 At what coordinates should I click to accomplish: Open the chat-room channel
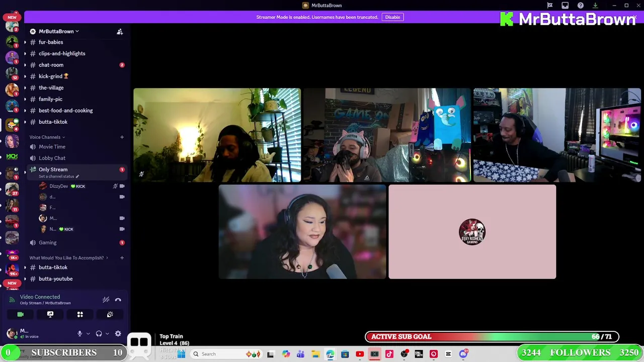[x=51, y=65]
